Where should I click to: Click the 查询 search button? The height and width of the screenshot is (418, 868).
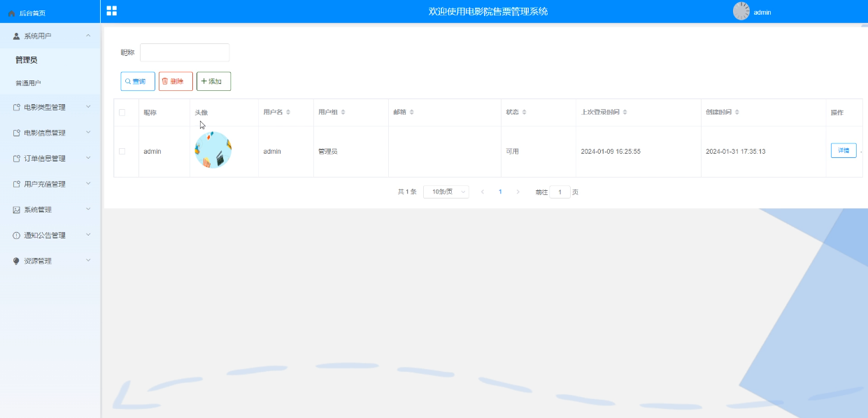click(138, 81)
